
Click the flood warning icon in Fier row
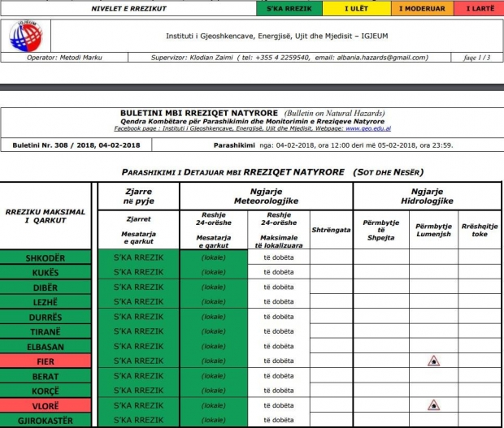pos(433,361)
